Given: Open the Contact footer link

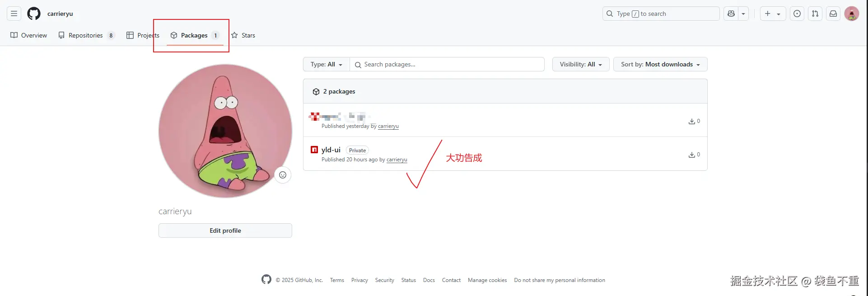Looking at the screenshot, I should (x=451, y=280).
